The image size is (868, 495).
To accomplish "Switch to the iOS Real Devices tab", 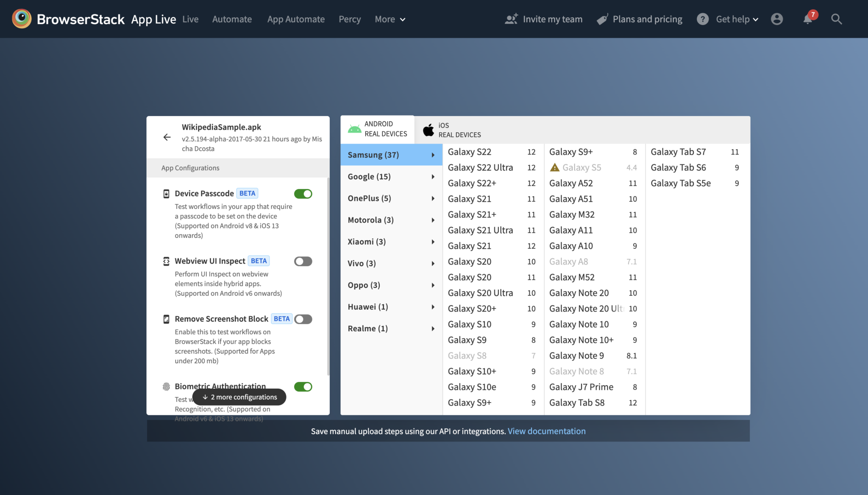I will click(460, 130).
